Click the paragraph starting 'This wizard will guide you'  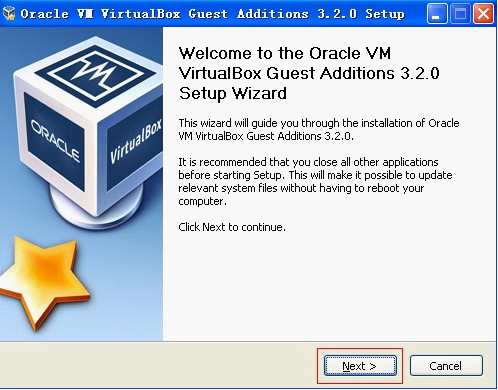coord(319,130)
